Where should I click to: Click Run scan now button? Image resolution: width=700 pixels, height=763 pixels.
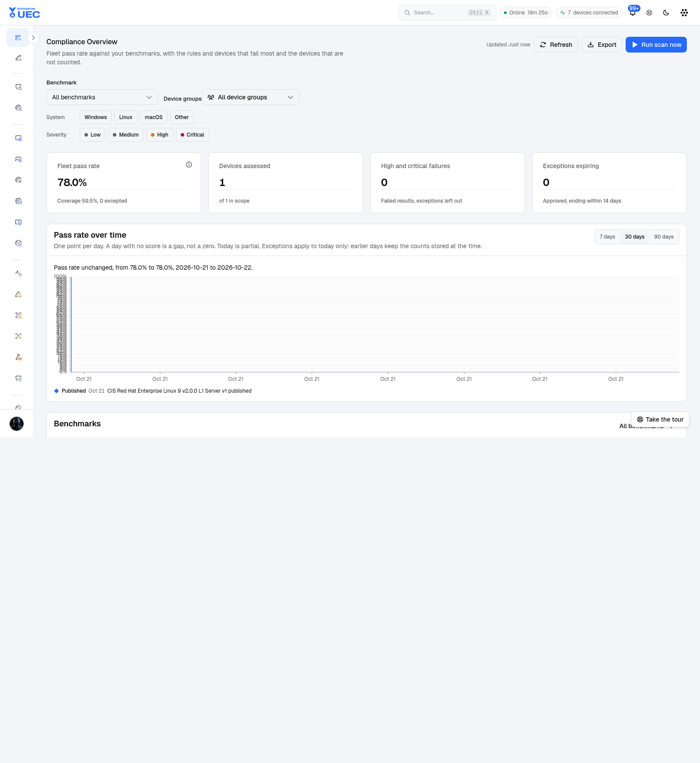pos(656,45)
